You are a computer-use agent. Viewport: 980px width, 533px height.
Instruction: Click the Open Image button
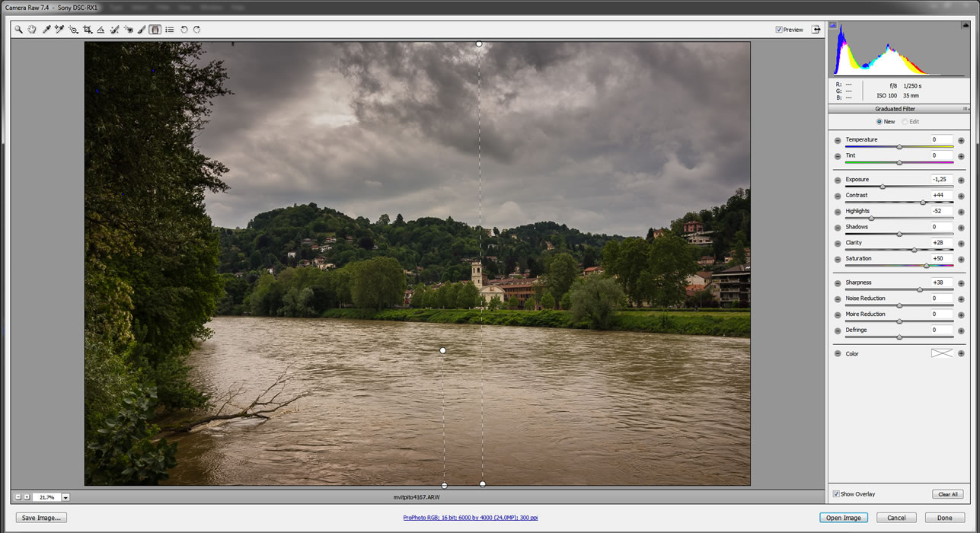pyautogui.click(x=844, y=518)
